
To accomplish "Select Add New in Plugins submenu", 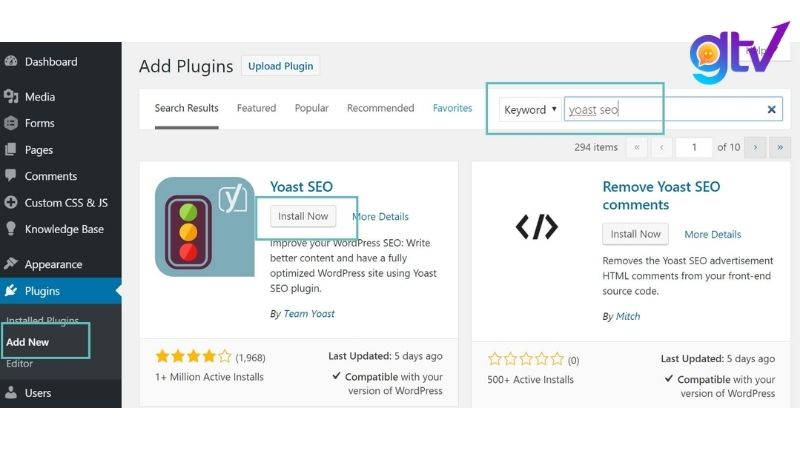I will pos(28,342).
